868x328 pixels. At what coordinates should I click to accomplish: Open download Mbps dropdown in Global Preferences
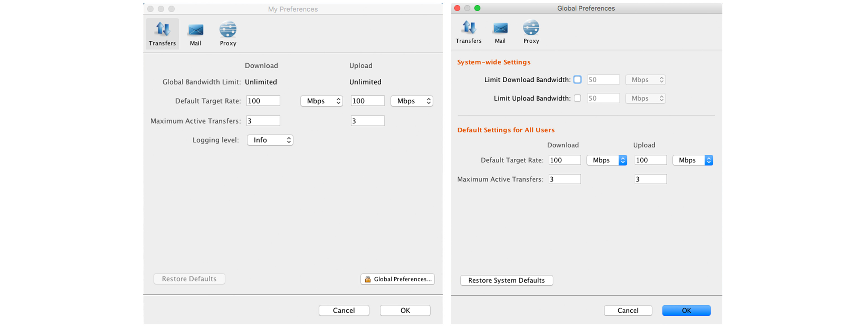pyautogui.click(x=606, y=160)
